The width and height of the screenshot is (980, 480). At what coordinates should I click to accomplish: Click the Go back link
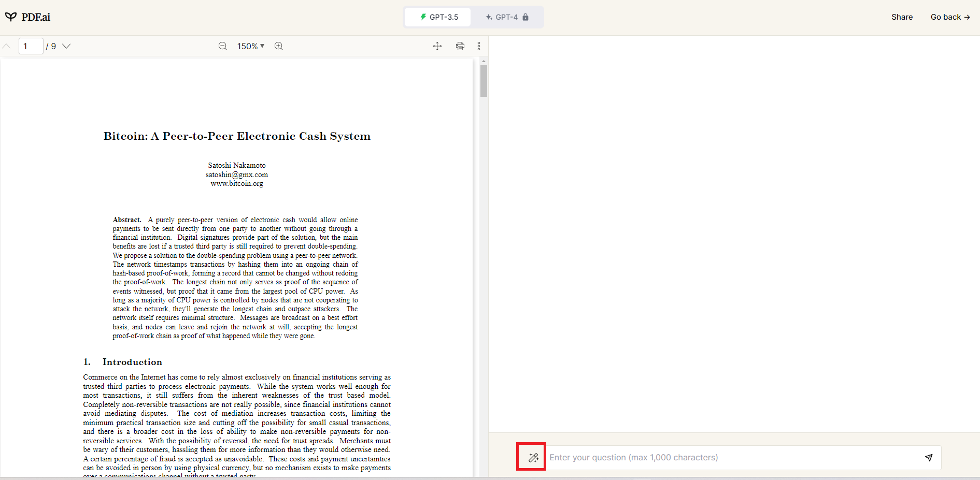tap(950, 17)
